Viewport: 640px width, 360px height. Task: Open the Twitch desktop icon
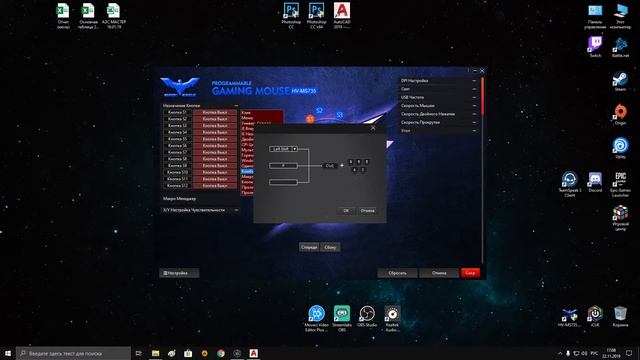coord(595,46)
